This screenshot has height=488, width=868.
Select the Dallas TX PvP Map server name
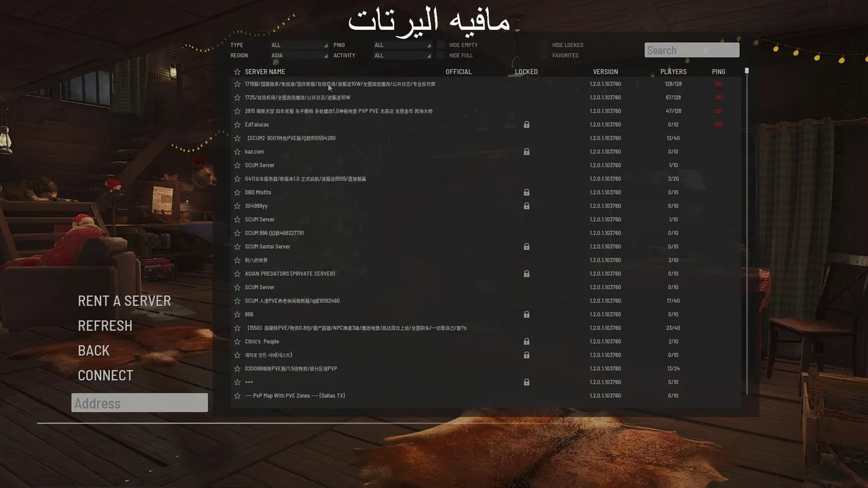[x=295, y=396]
